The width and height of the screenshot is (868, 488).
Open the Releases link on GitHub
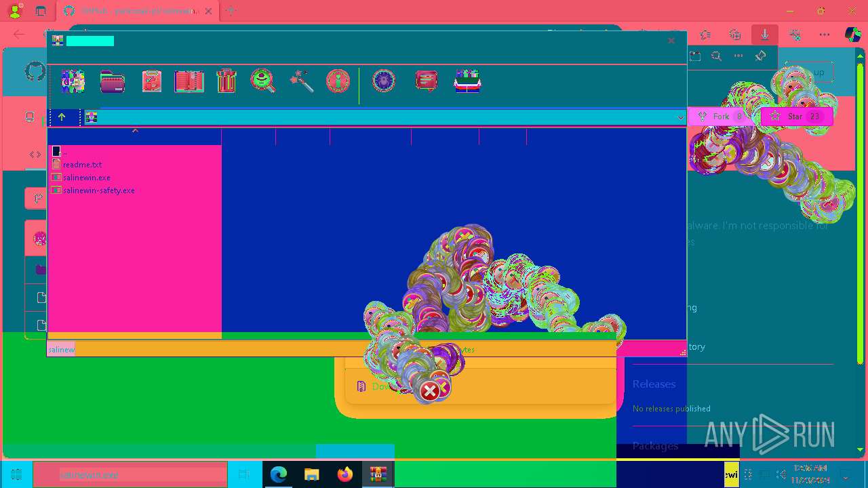654,384
